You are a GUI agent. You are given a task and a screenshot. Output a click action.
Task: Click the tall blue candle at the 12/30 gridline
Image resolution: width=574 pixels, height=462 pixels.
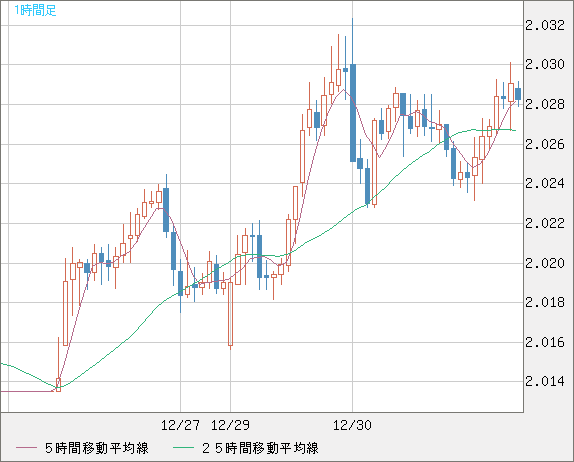(353, 113)
